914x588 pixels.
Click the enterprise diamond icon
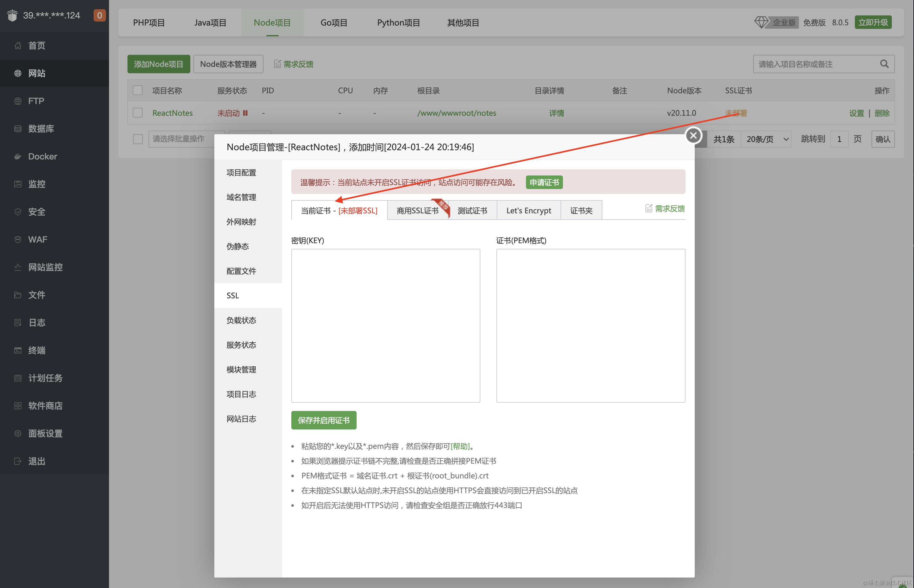(761, 22)
